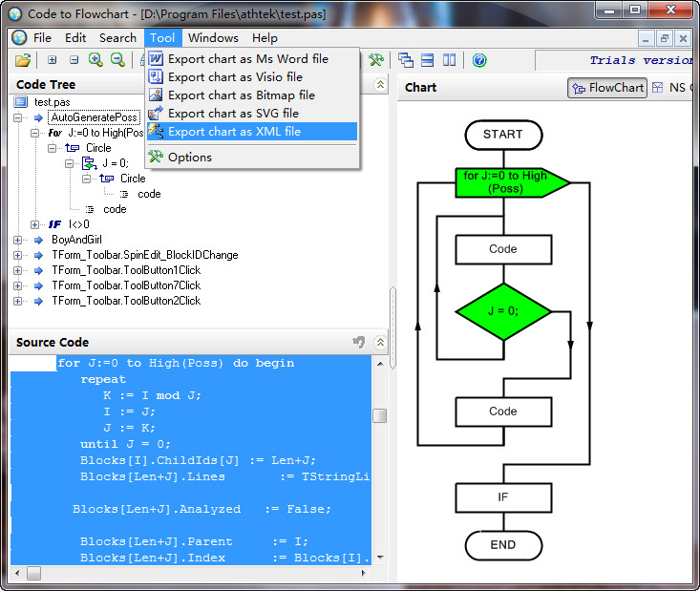700x591 pixels.
Task: Click the collapse all nodes toolbar icon
Action: pyautogui.click(x=74, y=60)
